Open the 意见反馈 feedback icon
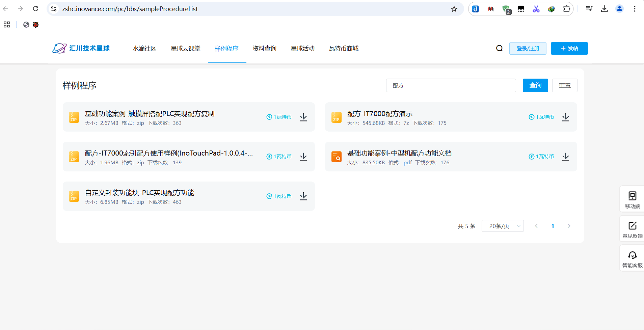Image resolution: width=644 pixels, height=330 pixels. point(632,229)
